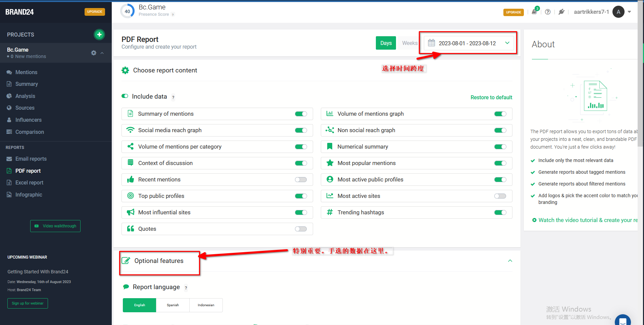The height and width of the screenshot is (325, 644).
Task: Toggle Social media reach graph
Action: pyautogui.click(x=301, y=130)
